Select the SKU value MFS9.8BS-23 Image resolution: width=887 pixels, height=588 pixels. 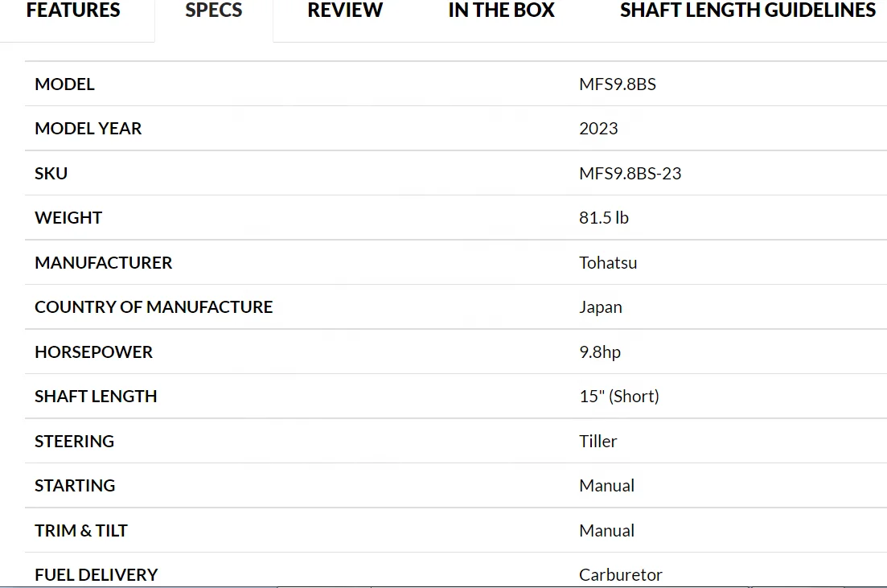click(630, 174)
